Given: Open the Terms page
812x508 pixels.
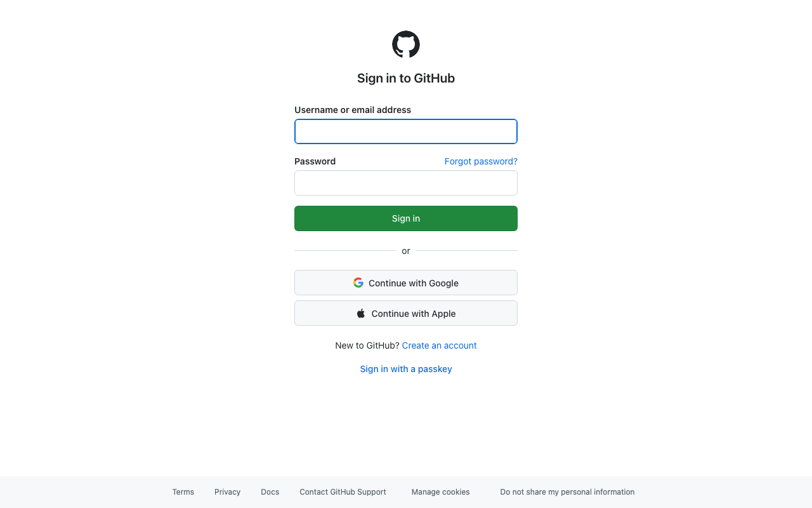Looking at the screenshot, I should click(183, 491).
